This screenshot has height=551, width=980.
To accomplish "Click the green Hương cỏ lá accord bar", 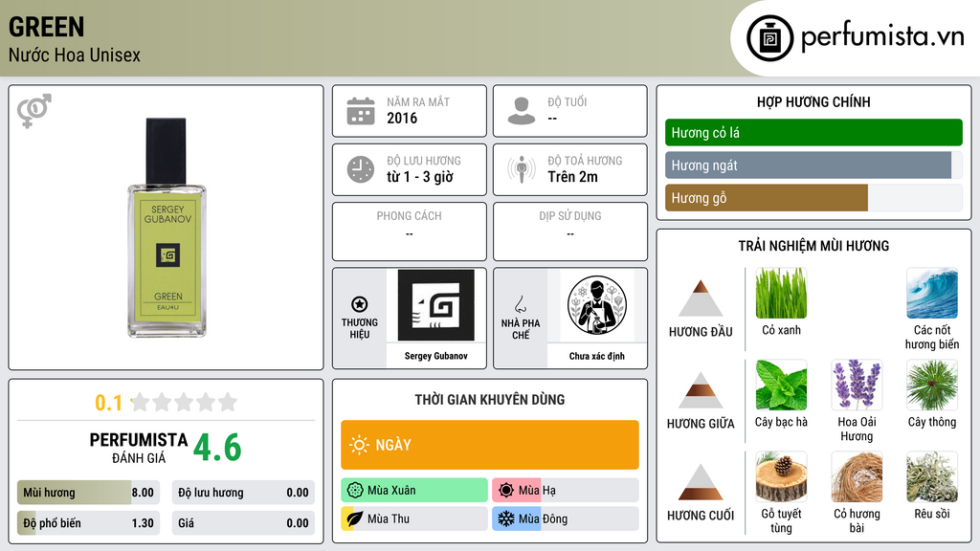I will click(813, 132).
